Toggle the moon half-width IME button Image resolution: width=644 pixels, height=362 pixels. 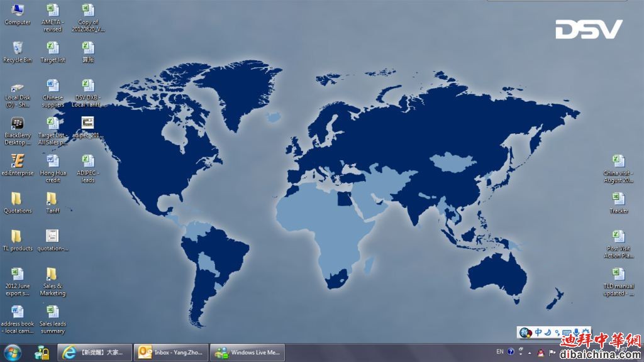pos(548,332)
